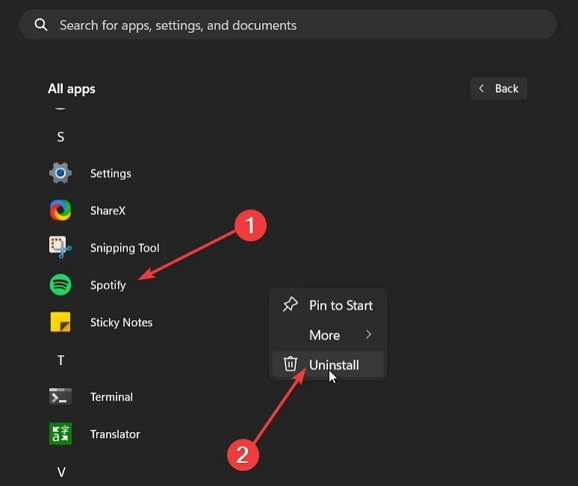Click the green Spotify icon

click(x=60, y=285)
